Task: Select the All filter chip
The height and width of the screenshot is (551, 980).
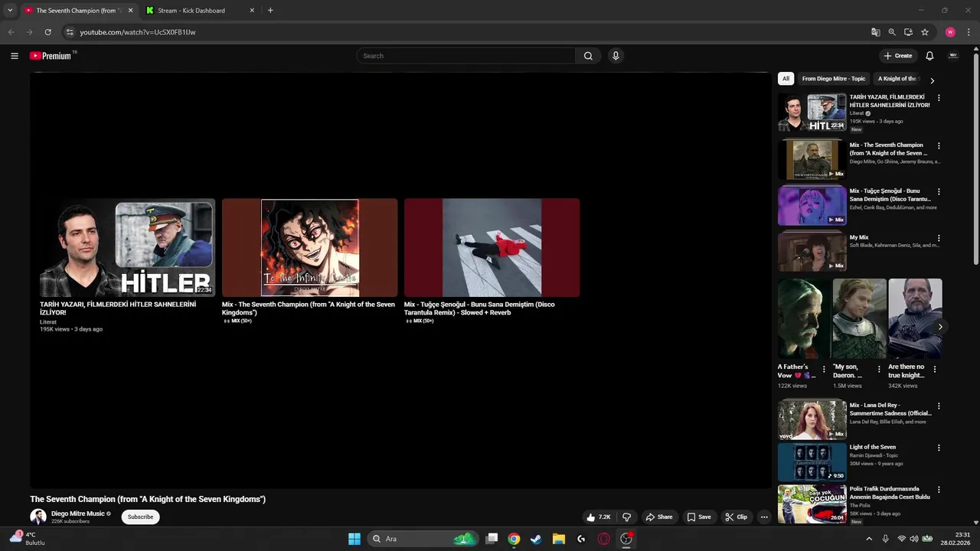Action: click(786, 79)
